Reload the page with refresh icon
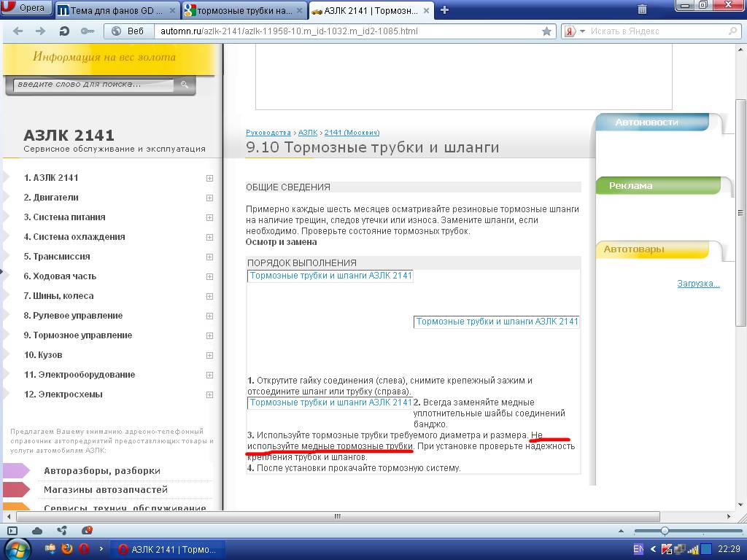 [x=64, y=31]
